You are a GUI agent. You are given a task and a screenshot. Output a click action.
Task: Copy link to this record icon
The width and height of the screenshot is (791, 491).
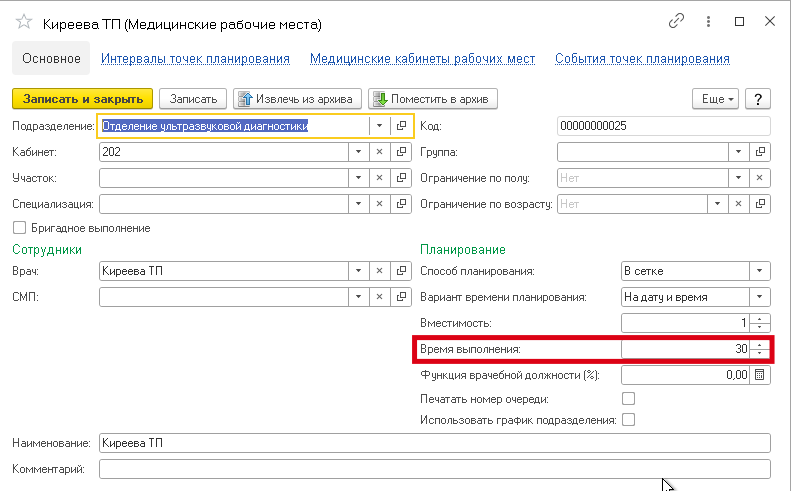tap(678, 22)
